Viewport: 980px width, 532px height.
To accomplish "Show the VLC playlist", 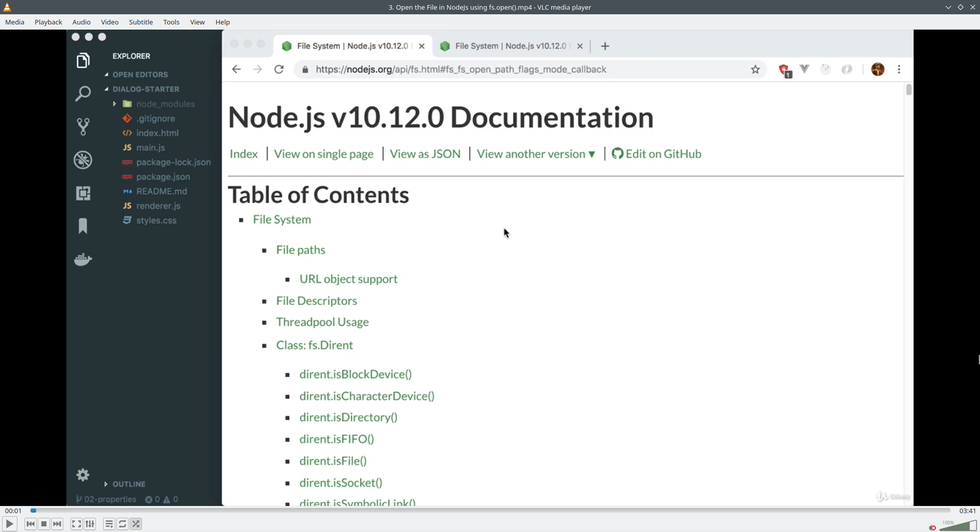I will 109,524.
